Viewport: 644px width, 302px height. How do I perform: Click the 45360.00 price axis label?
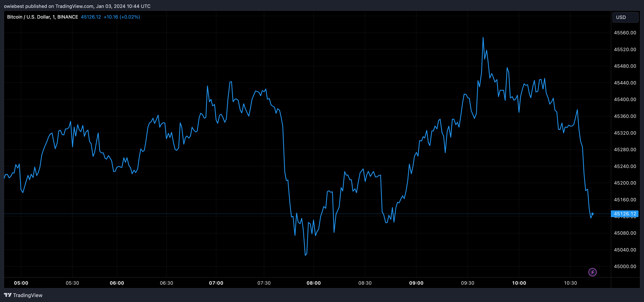[x=625, y=116]
